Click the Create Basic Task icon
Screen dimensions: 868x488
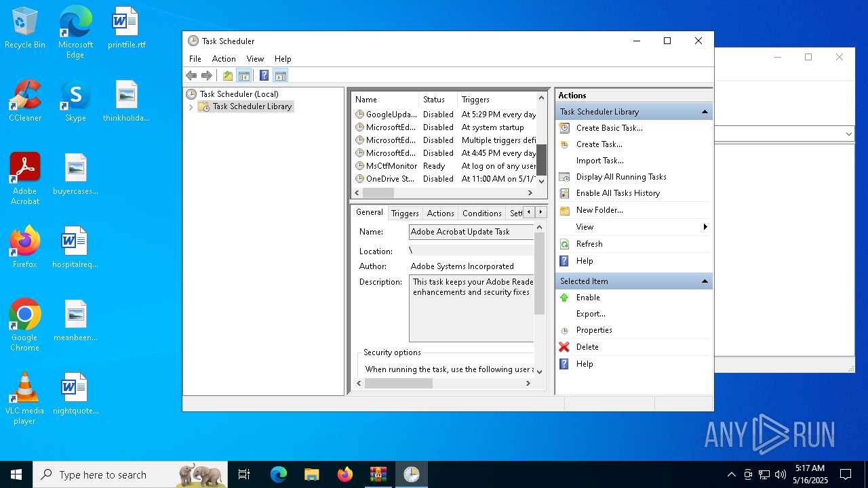[564, 127]
